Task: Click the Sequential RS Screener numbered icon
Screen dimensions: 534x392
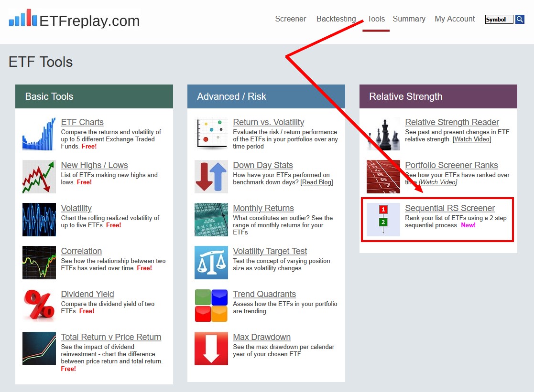Action: (383, 220)
